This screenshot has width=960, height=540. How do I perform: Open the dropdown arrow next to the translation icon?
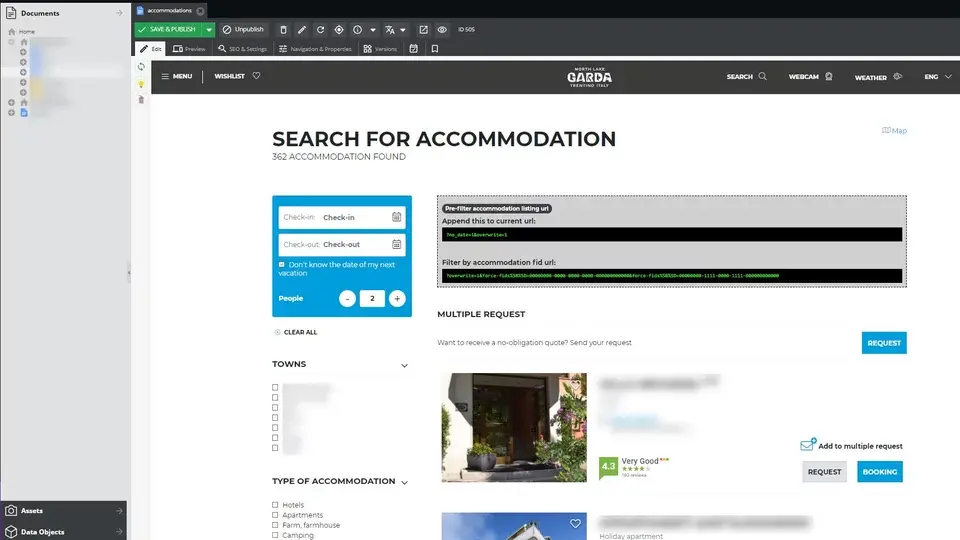403,29
